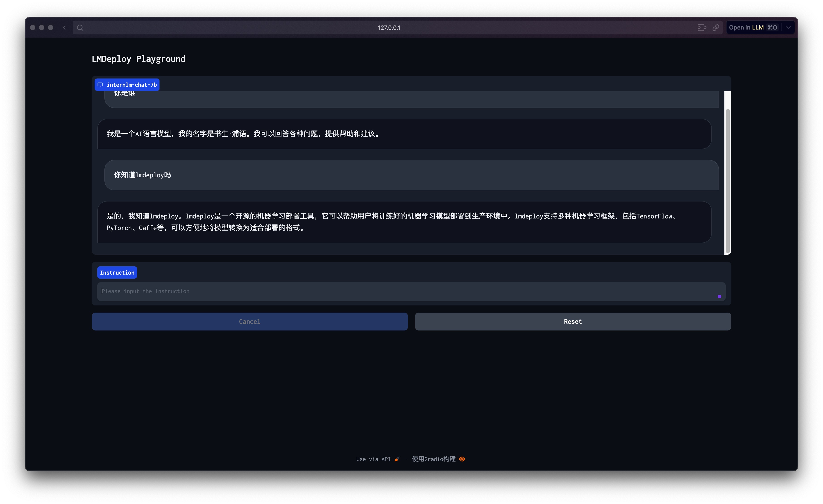
Task: Click the 127.0.0.1 address bar
Action: [389, 27]
